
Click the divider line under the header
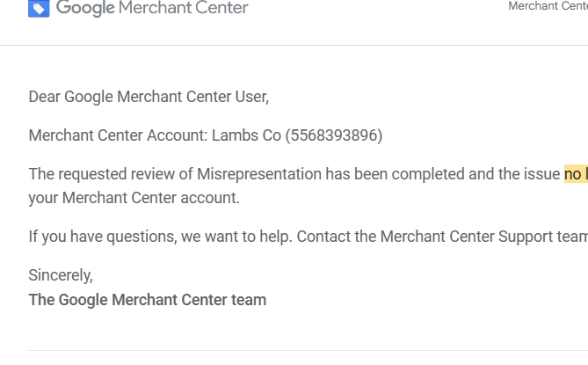[x=294, y=45]
